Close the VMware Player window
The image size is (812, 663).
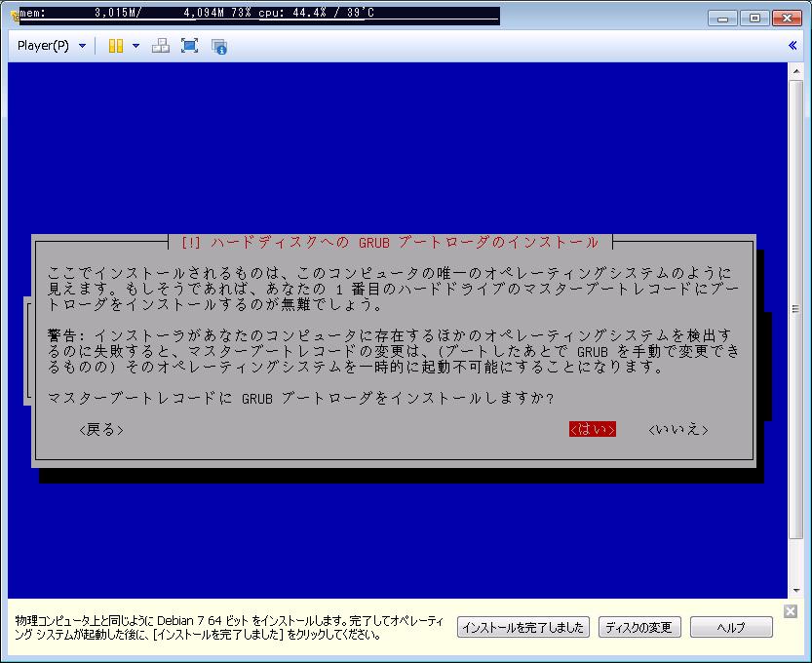(x=786, y=19)
